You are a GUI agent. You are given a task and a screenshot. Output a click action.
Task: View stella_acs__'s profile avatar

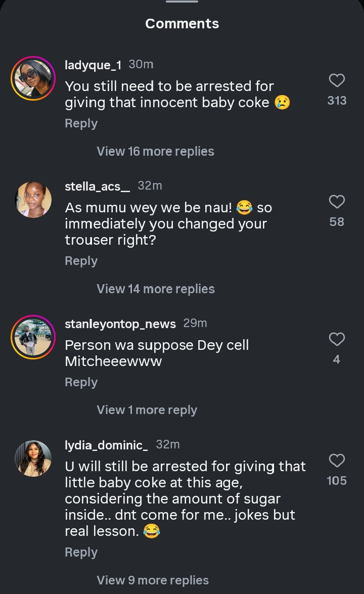pyautogui.click(x=33, y=200)
